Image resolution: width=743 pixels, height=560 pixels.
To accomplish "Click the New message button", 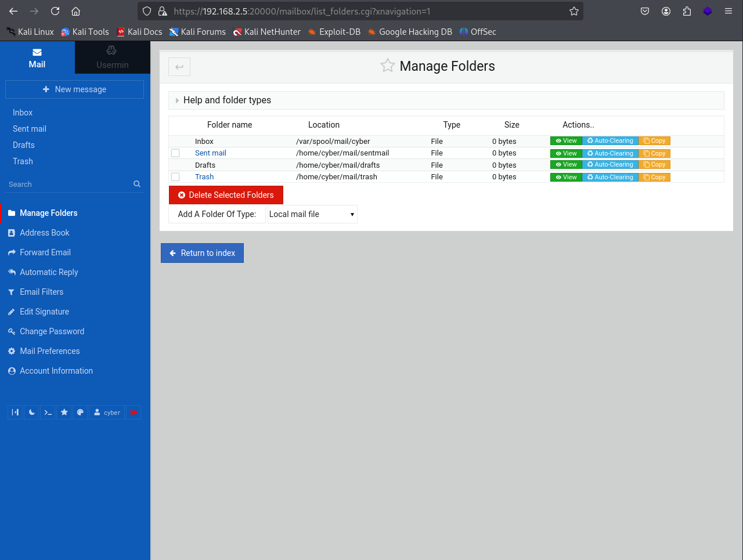I will pos(74,89).
